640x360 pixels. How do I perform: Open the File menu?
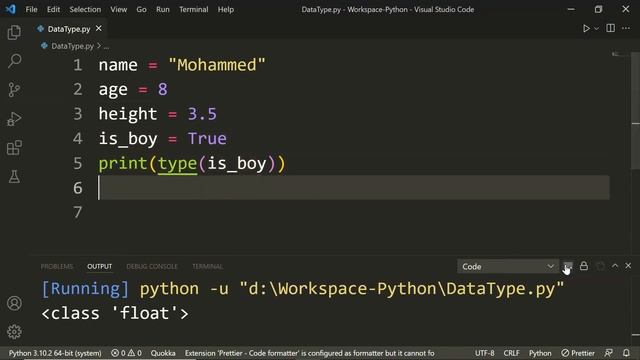[x=31, y=9]
